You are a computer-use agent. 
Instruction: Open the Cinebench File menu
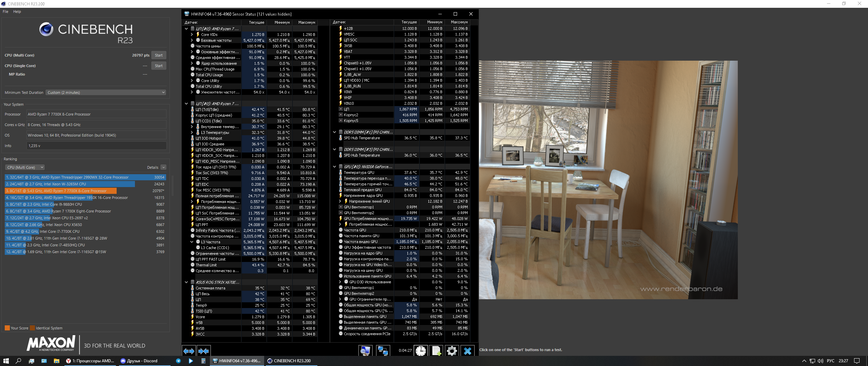[x=5, y=12]
